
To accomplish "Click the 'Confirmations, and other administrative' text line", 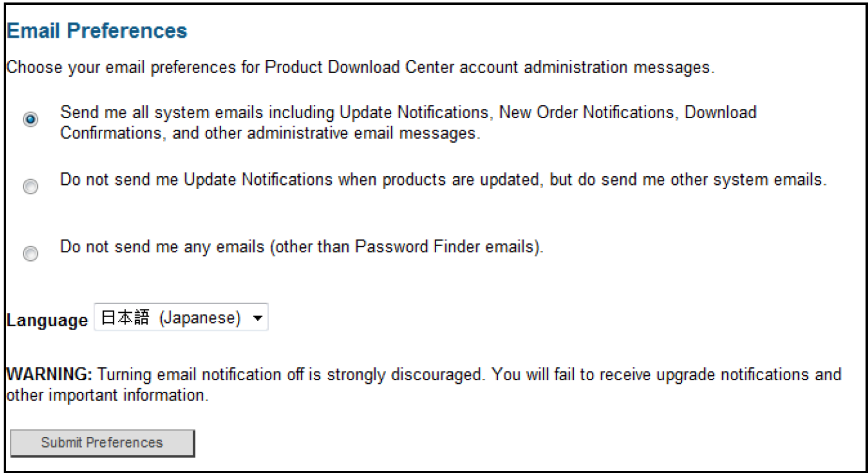I will (269, 134).
